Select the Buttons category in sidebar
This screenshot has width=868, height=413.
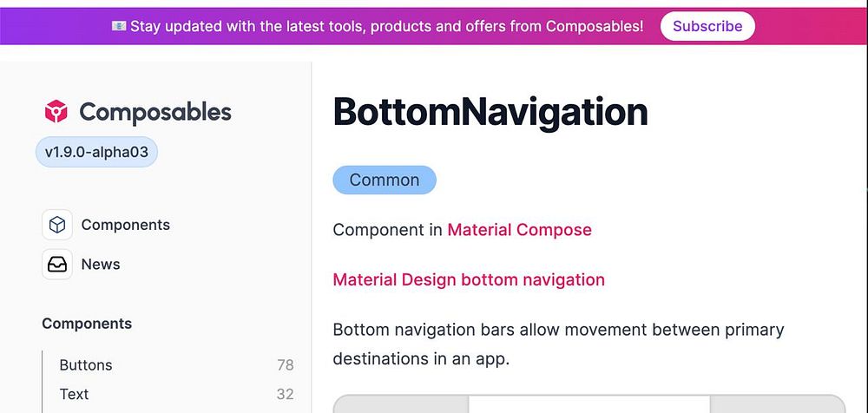[86, 365]
